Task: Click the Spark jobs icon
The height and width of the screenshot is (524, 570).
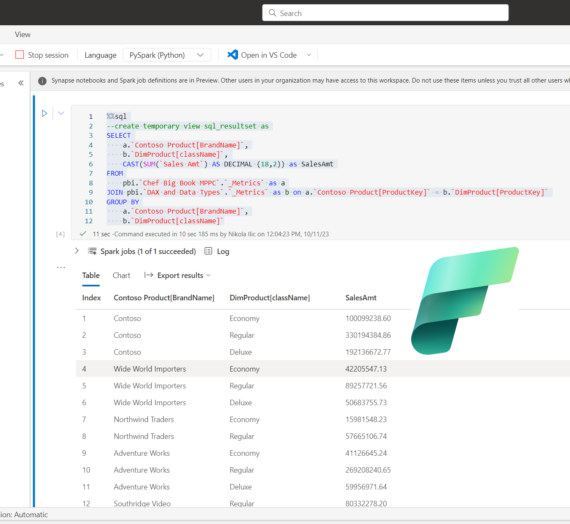Action: click(x=92, y=251)
